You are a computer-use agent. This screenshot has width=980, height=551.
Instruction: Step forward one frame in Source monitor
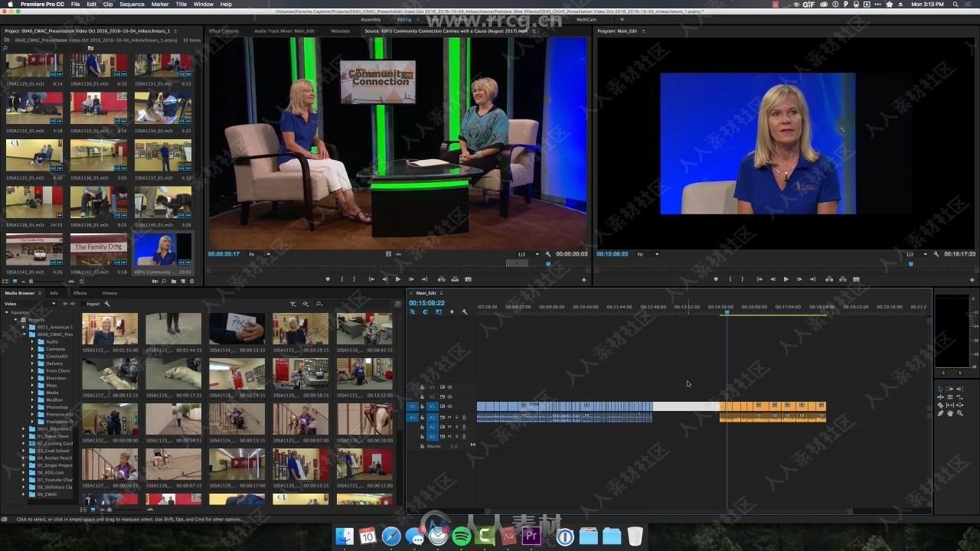coord(411,279)
